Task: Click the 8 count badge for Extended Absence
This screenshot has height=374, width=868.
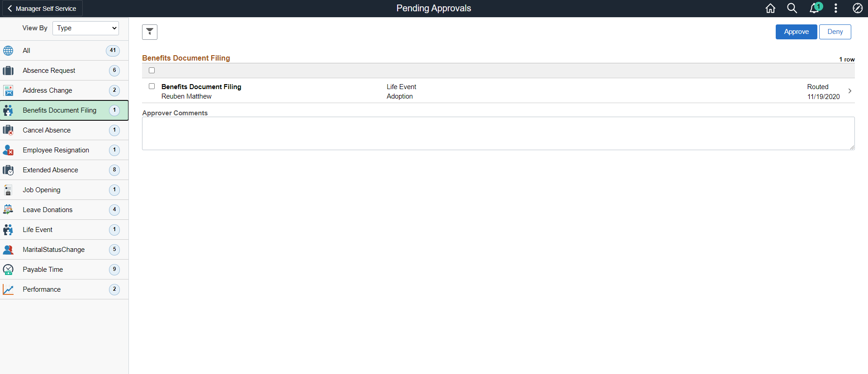Action: click(114, 170)
